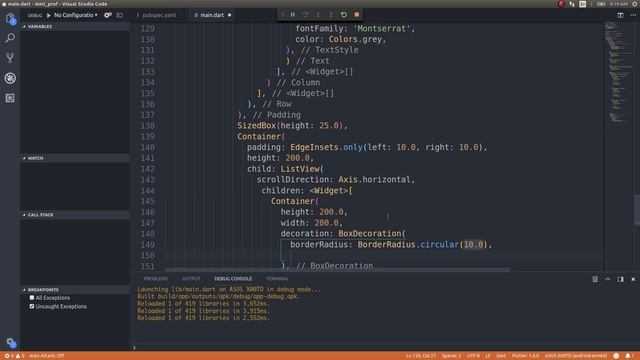
Task: Click Step Over in the debug toolbar
Action: (x=305, y=15)
